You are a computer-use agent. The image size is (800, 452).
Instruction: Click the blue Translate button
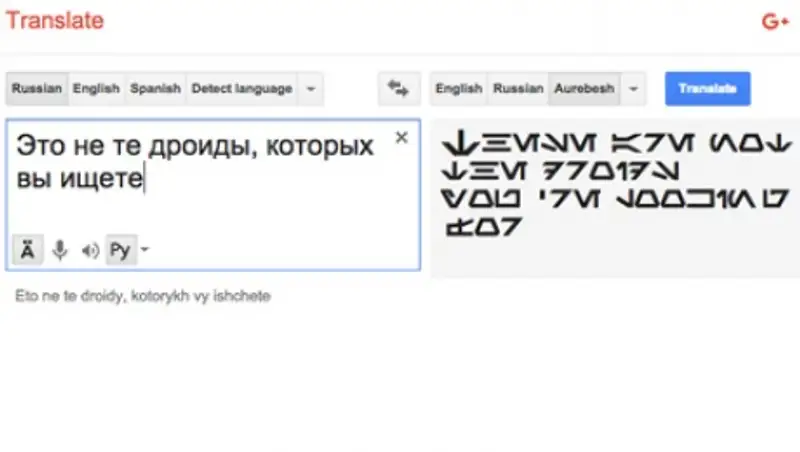pos(708,89)
